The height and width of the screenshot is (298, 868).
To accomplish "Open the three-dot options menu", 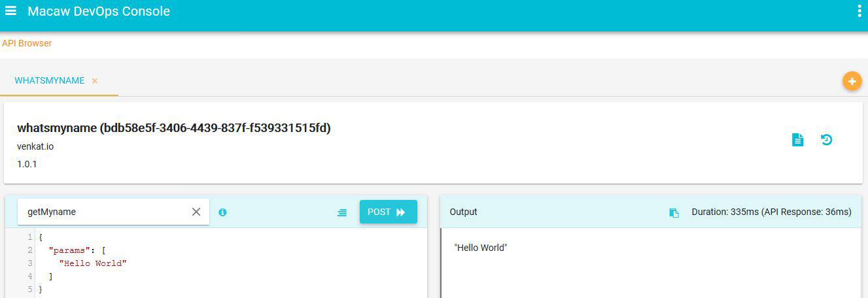I will 859,11.
